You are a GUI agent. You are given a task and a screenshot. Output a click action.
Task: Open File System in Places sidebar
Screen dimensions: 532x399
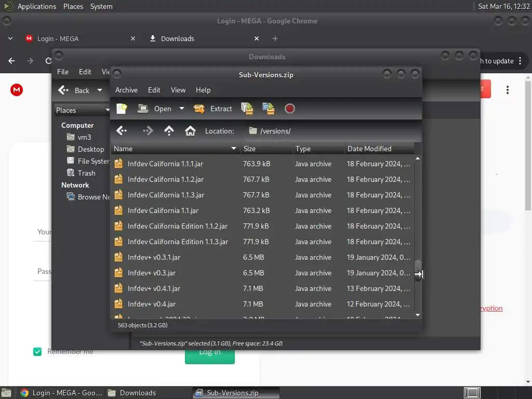coord(88,161)
